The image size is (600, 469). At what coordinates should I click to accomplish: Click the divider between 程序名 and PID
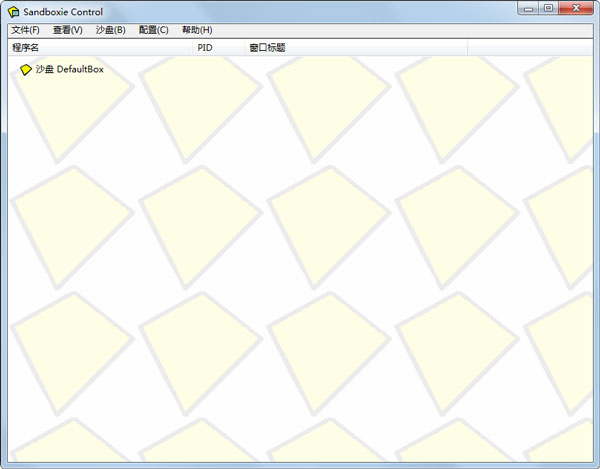coord(192,47)
